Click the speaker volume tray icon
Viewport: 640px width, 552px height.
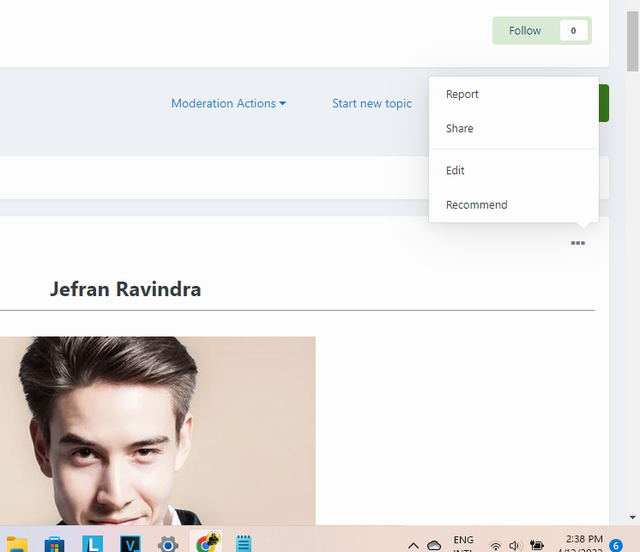click(x=514, y=545)
